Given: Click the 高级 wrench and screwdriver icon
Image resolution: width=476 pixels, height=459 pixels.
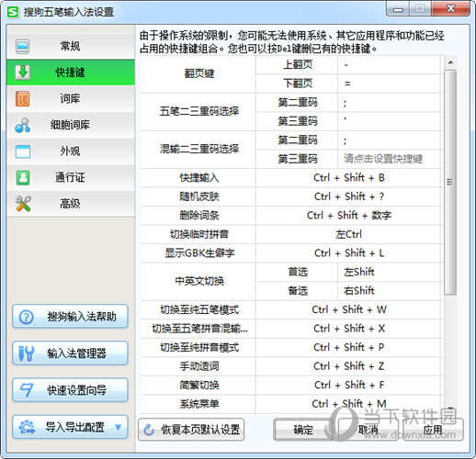Looking at the screenshot, I should (23, 204).
